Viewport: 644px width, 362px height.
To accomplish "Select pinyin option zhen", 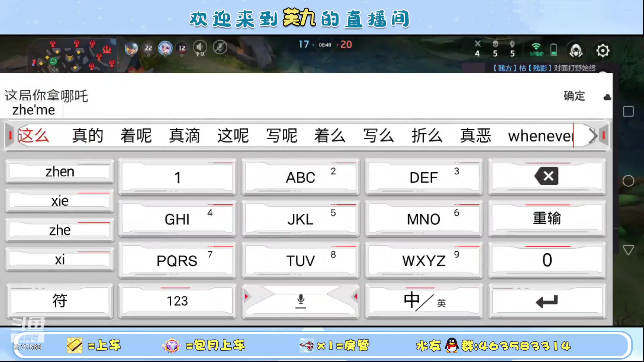I will (x=60, y=172).
